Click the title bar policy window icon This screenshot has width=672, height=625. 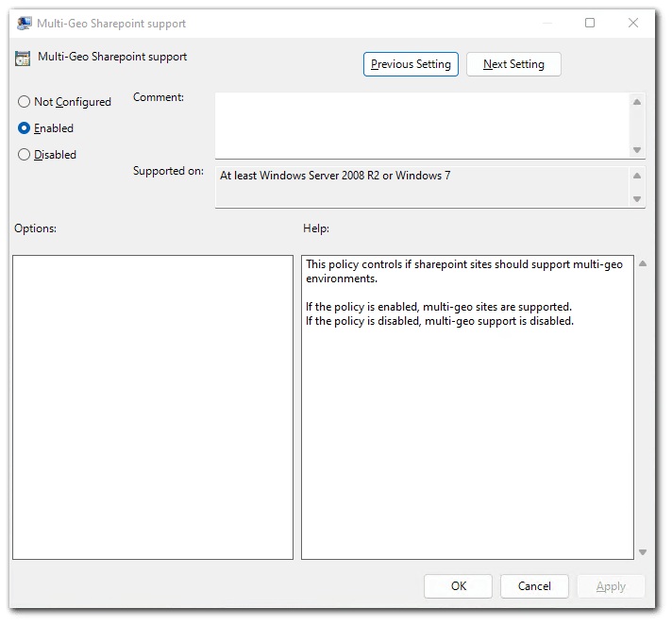25,24
